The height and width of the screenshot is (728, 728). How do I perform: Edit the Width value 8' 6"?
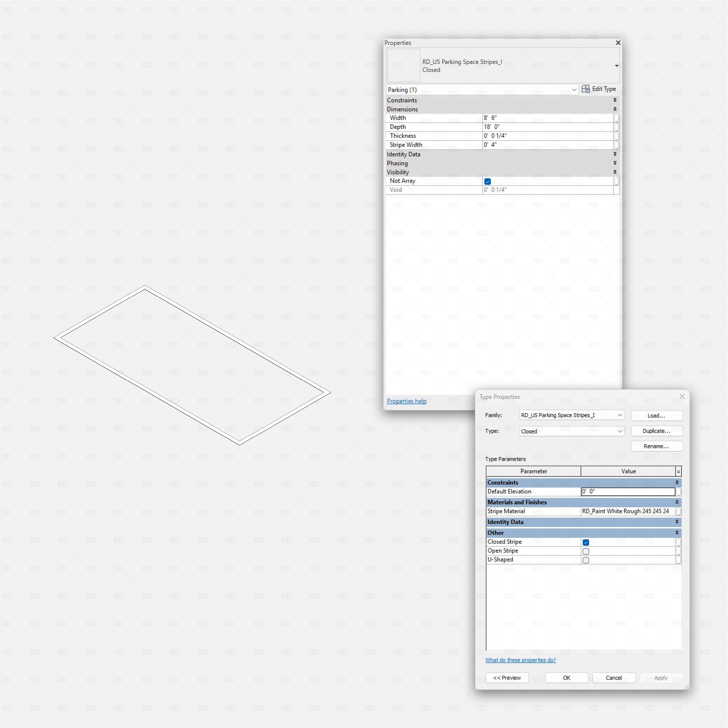coord(548,118)
